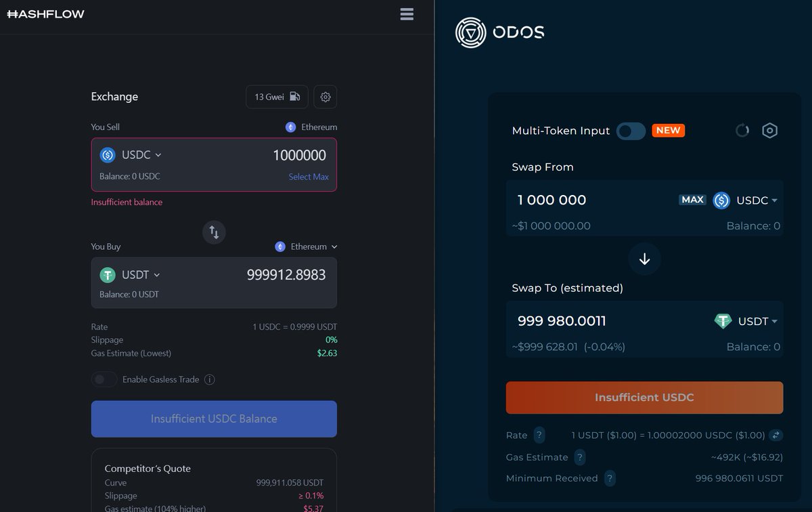Click the Curve quote 999,911.058 USDT

[290, 483]
